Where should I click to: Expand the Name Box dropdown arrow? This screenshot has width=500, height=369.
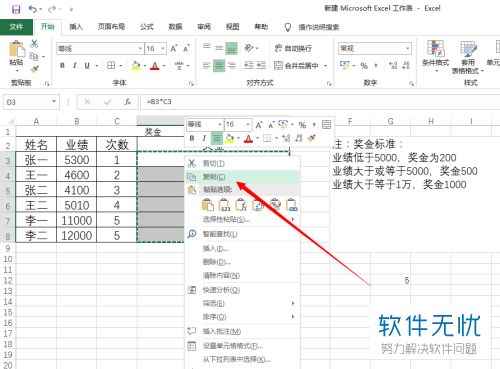[x=54, y=102]
